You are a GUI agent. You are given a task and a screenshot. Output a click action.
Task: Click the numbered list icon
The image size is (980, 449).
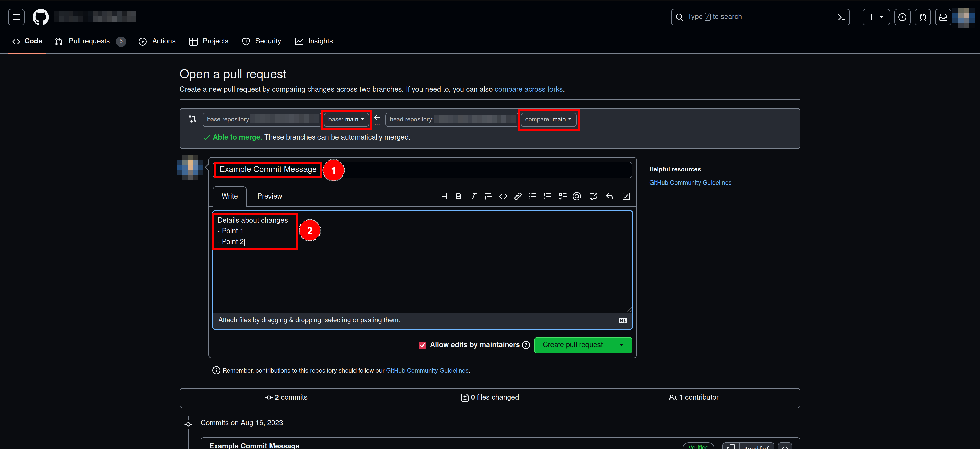point(547,196)
